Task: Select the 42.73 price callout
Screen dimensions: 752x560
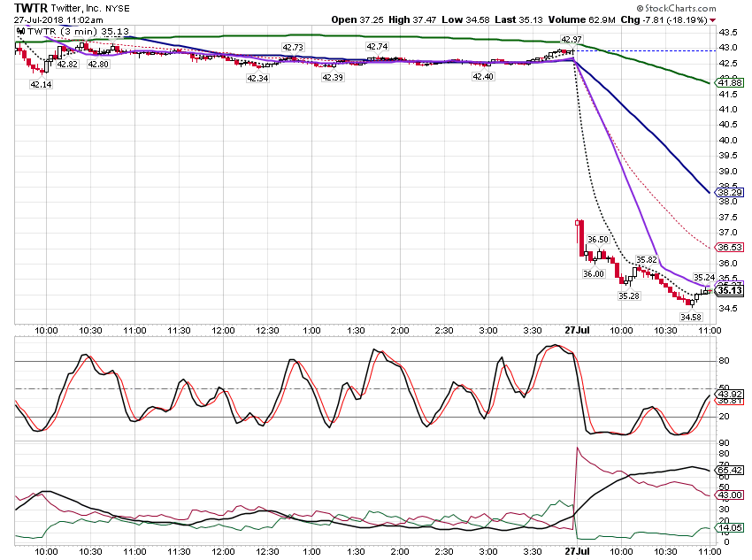Action: click(293, 47)
